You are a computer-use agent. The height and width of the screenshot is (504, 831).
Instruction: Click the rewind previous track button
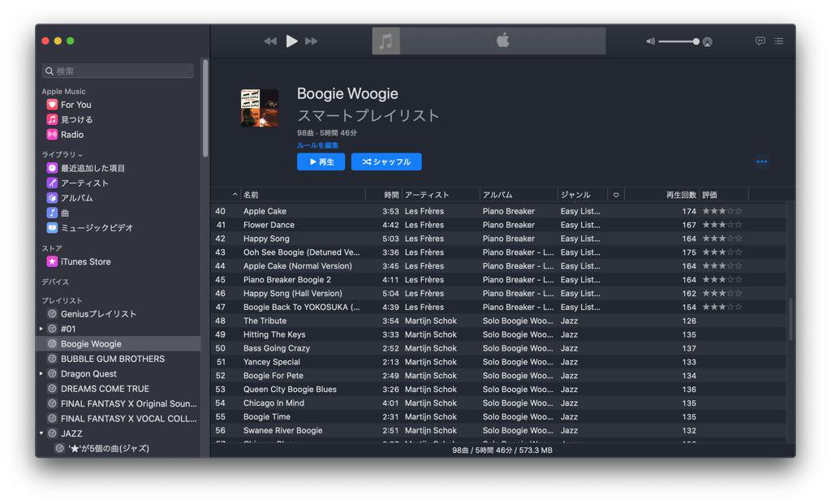tap(270, 41)
